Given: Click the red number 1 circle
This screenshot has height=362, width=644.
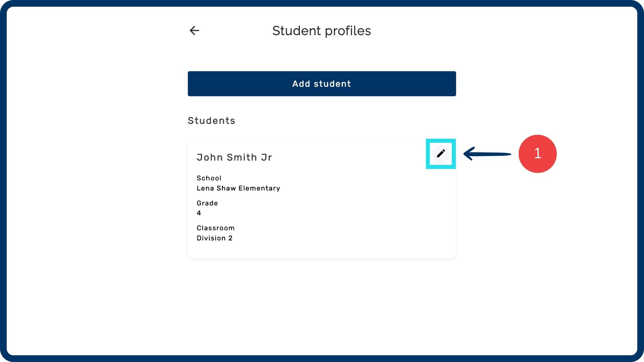Looking at the screenshot, I should (537, 154).
